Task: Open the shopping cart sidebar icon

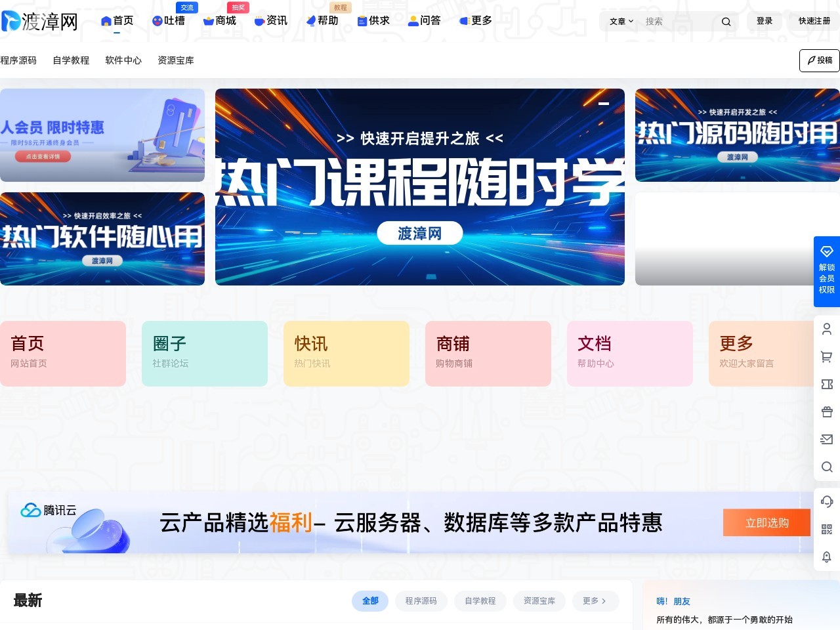Action: pyautogui.click(x=826, y=356)
